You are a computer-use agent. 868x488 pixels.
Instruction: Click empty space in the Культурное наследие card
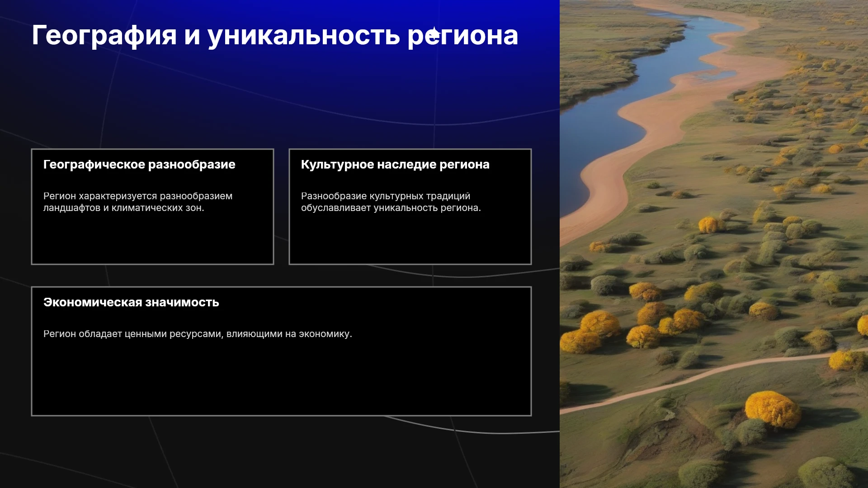[410, 239]
